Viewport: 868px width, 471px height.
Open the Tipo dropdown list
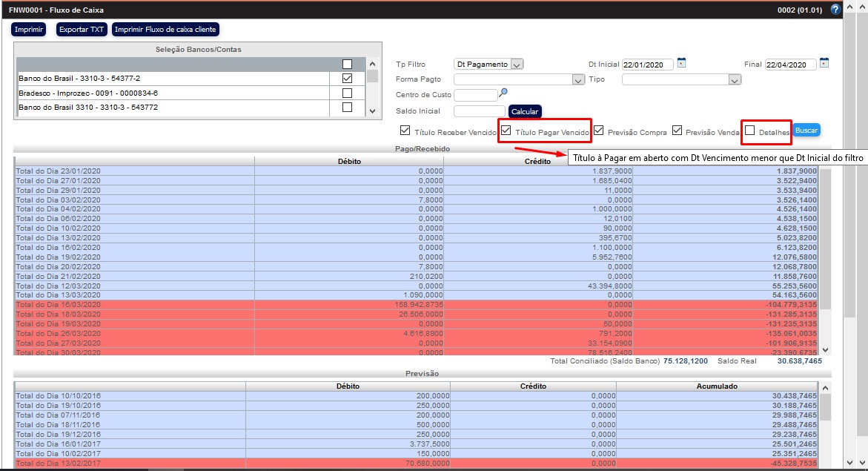coord(681,79)
